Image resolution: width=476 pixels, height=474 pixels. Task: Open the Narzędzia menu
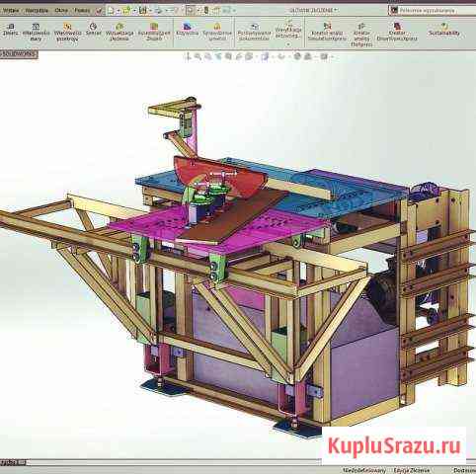[37, 11]
